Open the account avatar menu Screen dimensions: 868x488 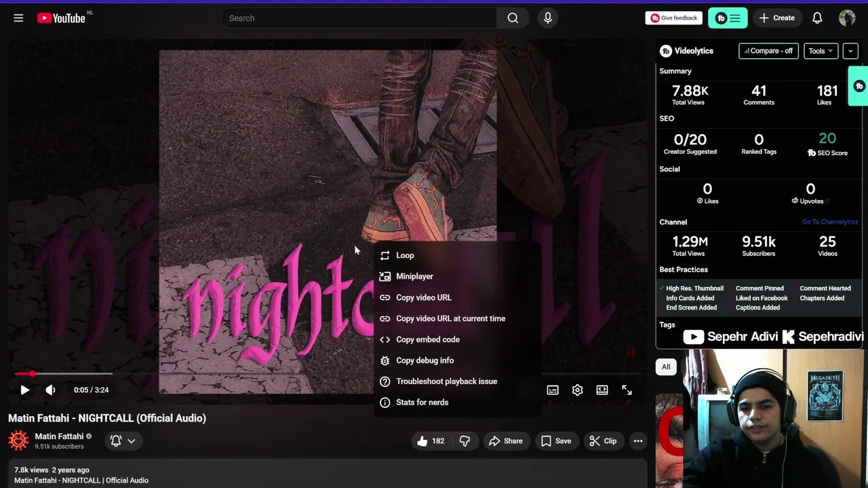click(x=847, y=18)
